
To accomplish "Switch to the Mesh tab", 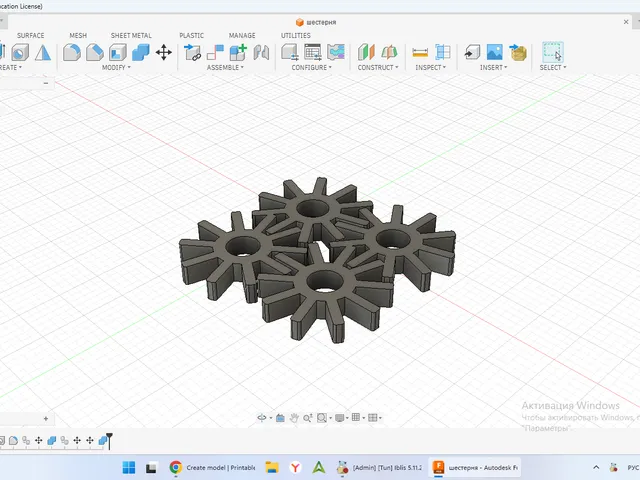I will (78, 36).
